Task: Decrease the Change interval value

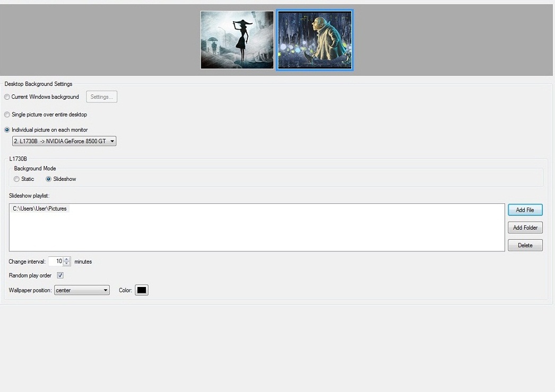Action: (x=66, y=264)
